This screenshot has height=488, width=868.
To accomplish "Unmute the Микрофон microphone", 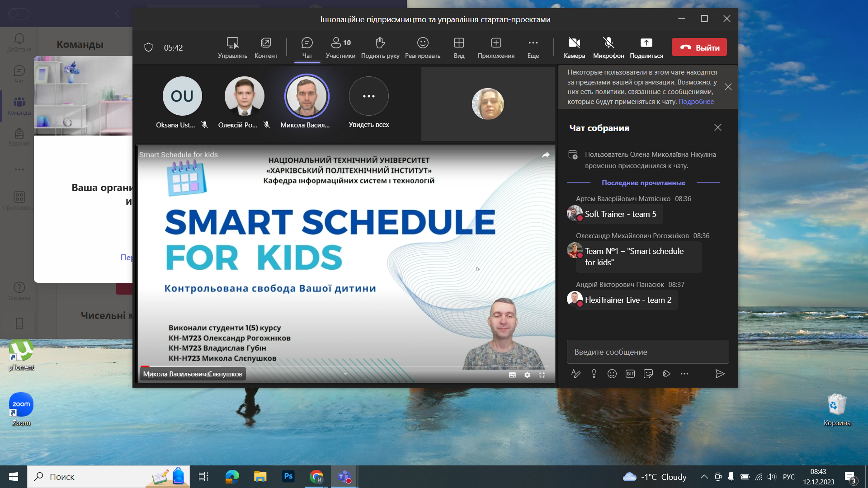I will point(609,43).
